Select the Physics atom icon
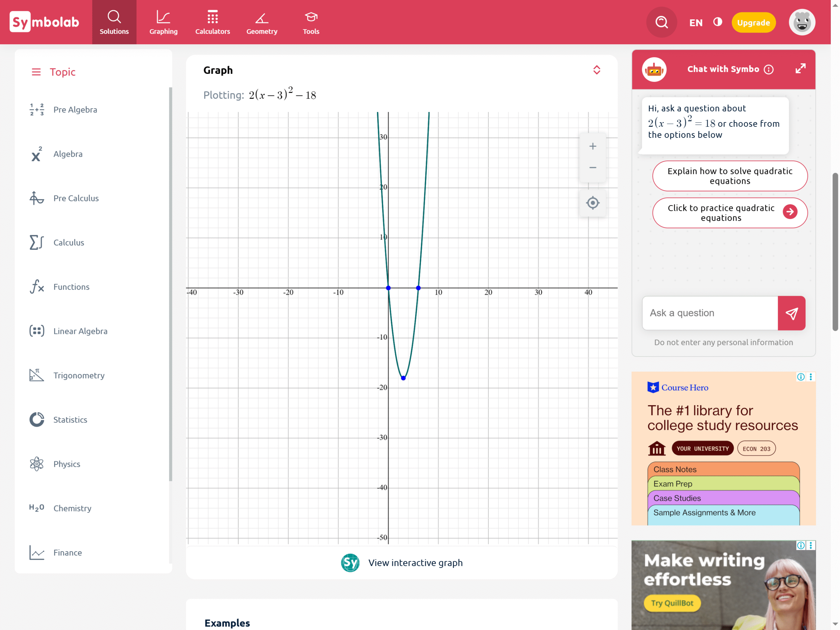Image resolution: width=840 pixels, height=630 pixels. coord(37,464)
